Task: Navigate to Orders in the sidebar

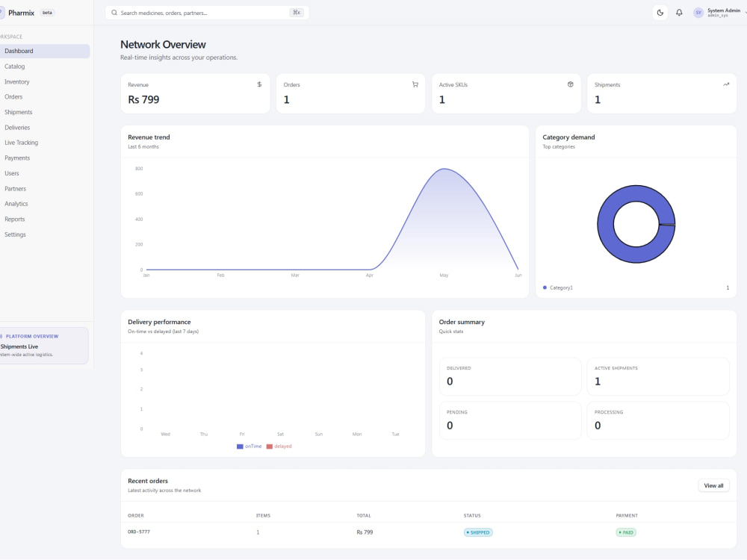Action: [x=44, y=96]
